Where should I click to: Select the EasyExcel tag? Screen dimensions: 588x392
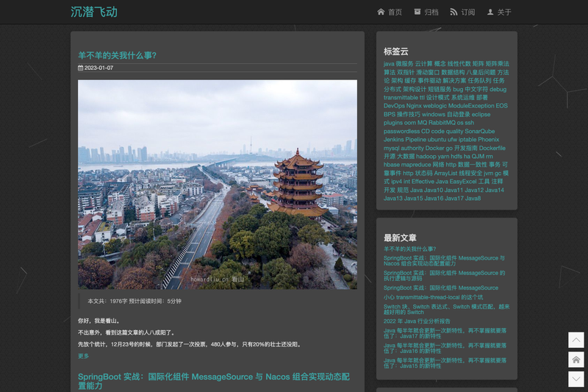point(463,182)
